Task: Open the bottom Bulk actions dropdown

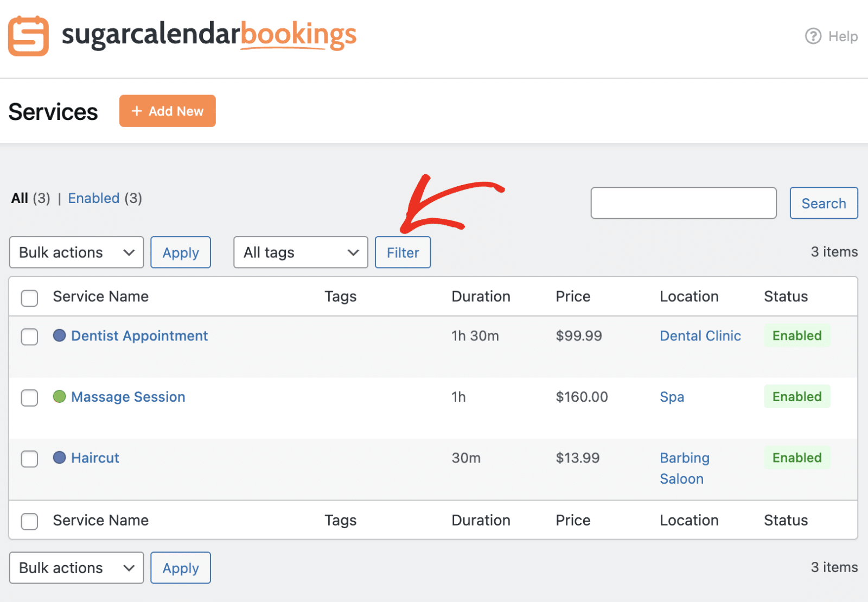Action: pos(76,568)
